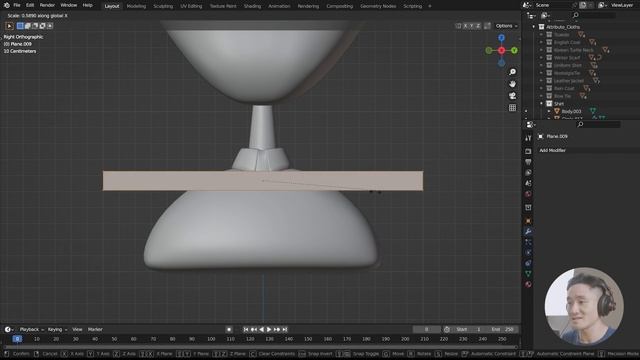Switch perspective/orthographic grid icon
This screenshot has height=360, width=640.
(x=512, y=108)
